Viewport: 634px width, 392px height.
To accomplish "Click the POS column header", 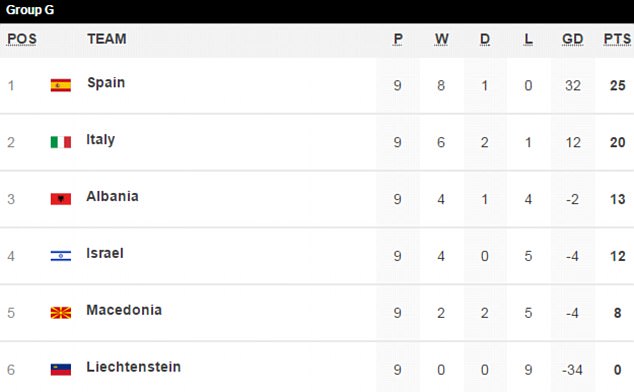I will coord(22,39).
